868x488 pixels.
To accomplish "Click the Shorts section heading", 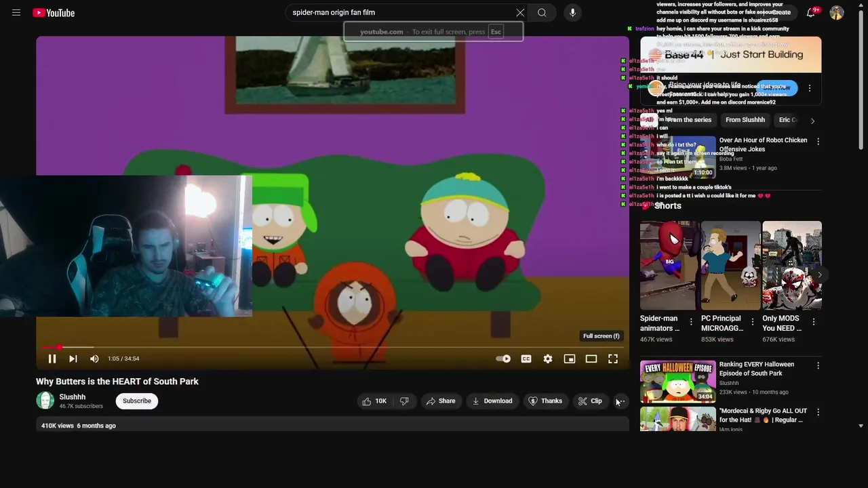I will (x=668, y=206).
